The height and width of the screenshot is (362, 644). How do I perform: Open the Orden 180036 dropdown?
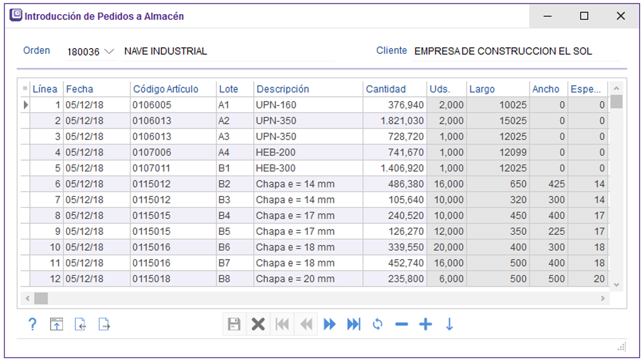tap(109, 52)
